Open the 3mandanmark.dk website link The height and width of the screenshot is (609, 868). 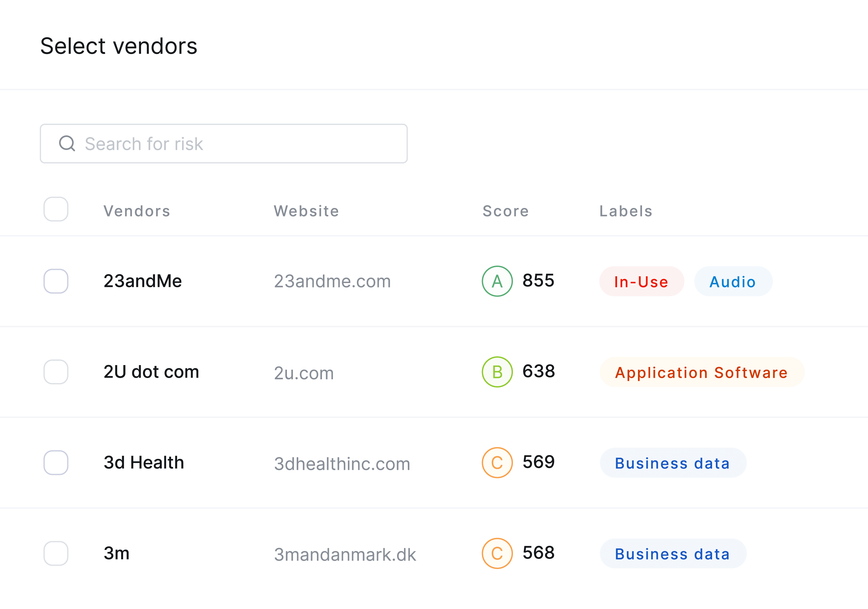(345, 554)
